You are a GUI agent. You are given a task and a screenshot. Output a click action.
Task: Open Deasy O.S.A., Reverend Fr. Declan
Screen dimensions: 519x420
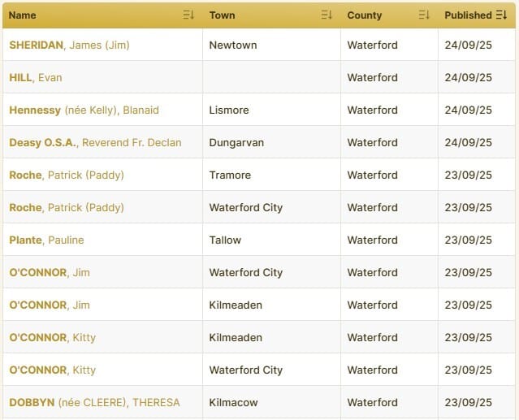point(95,142)
